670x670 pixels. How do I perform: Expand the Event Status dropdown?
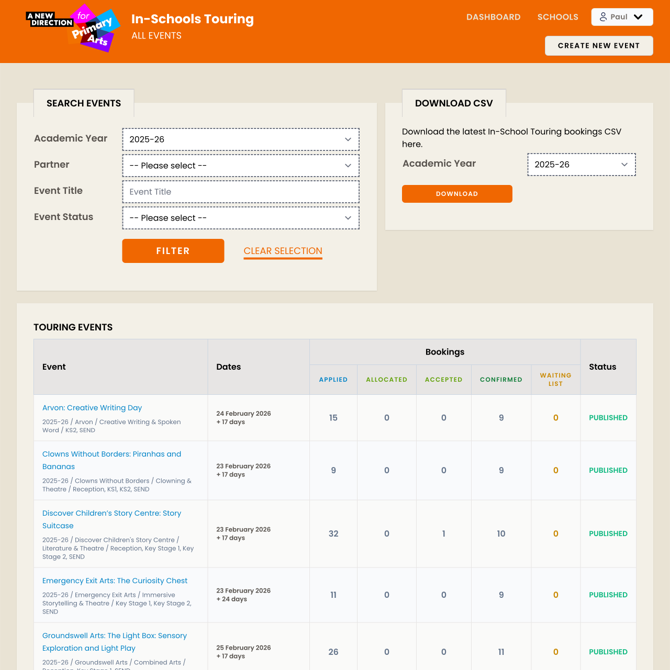click(x=240, y=218)
